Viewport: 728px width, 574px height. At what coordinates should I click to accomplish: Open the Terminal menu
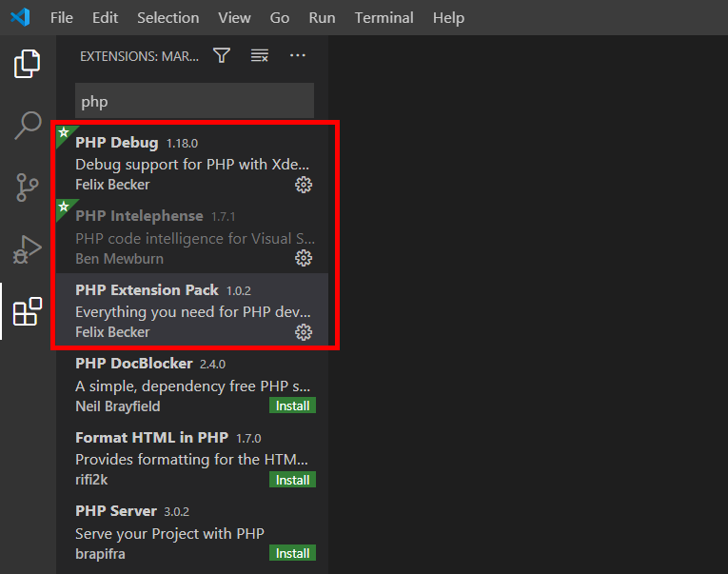tap(384, 18)
